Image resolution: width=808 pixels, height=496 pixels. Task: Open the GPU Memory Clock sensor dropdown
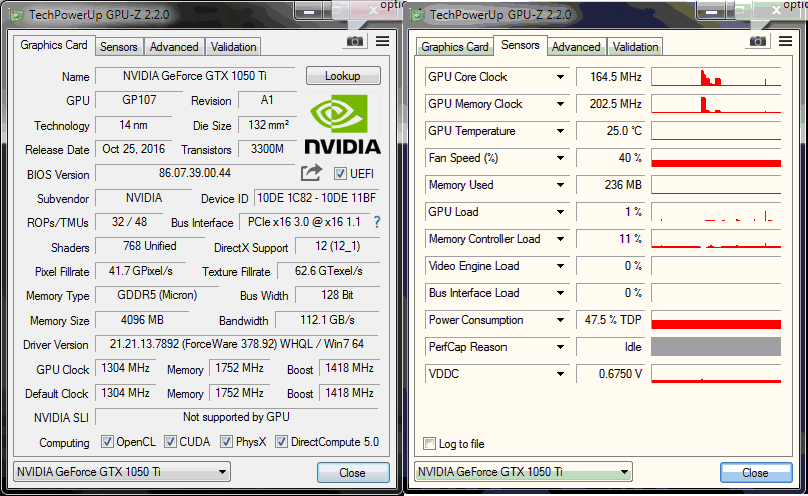click(560, 104)
